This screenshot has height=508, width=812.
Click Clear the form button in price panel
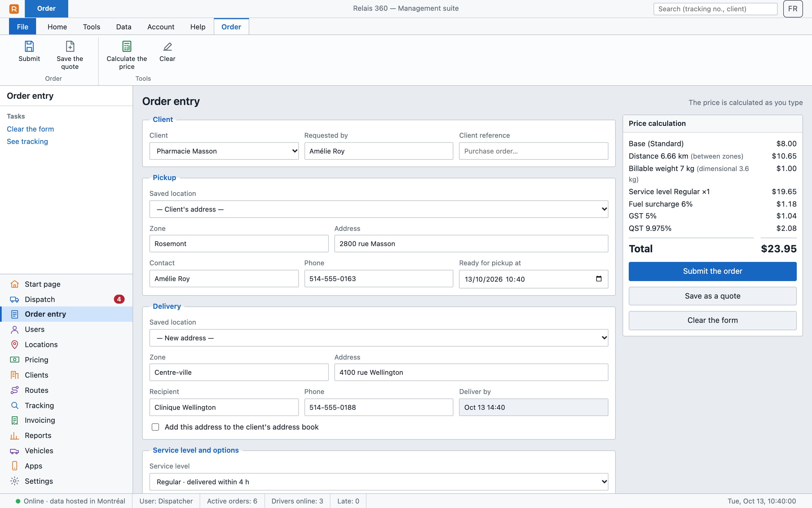[712, 320]
